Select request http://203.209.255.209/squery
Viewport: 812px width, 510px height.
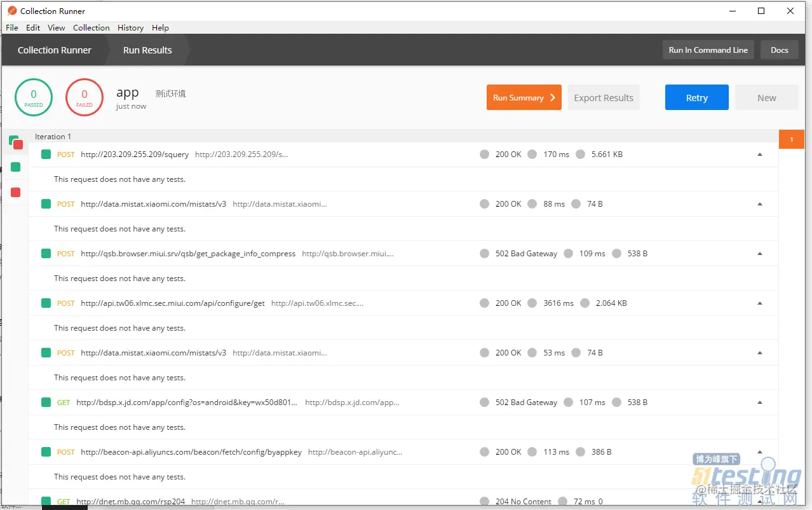tap(135, 155)
